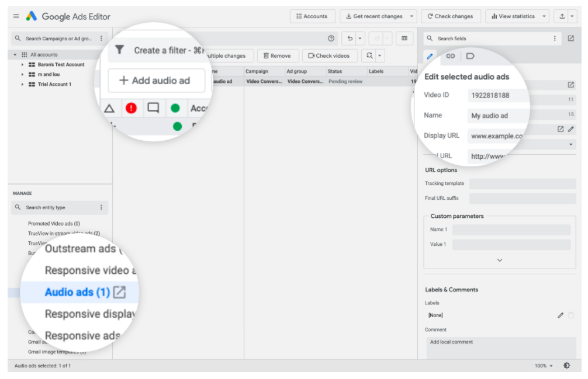Click Add local comment box
This screenshot has width=588, height=379.
[x=501, y=347]
